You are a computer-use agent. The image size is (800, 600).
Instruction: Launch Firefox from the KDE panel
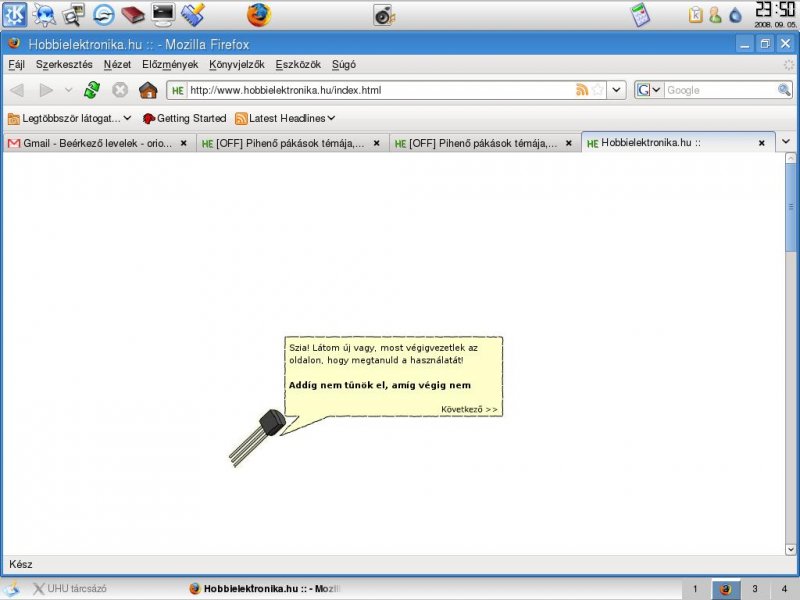(259, 14)
